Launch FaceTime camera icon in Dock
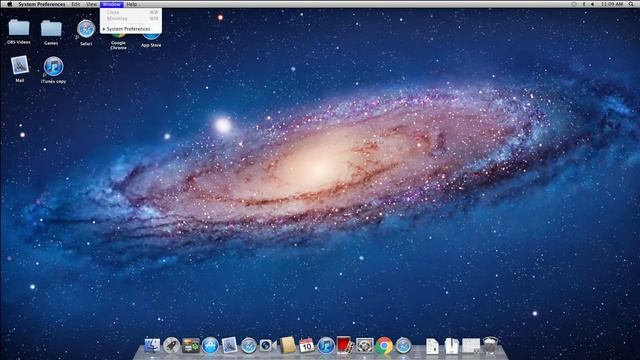The height and width of the screenshot is (360, 640). click(x=267, y=346)
